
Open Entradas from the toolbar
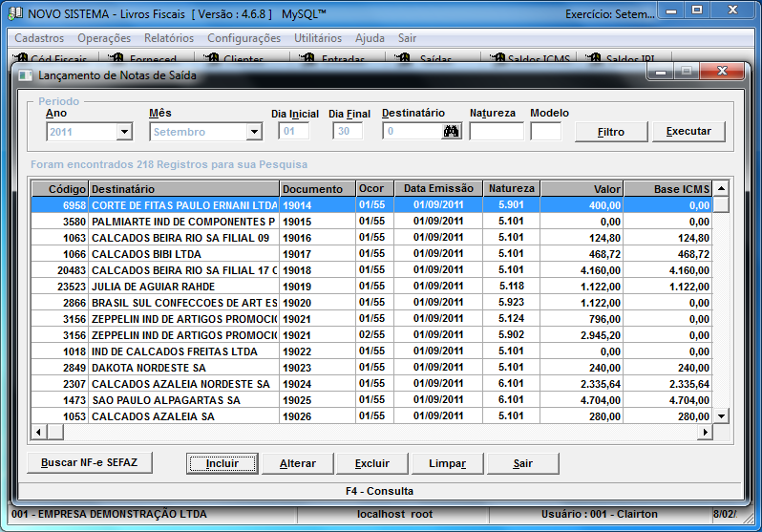(x=337, y=58)
